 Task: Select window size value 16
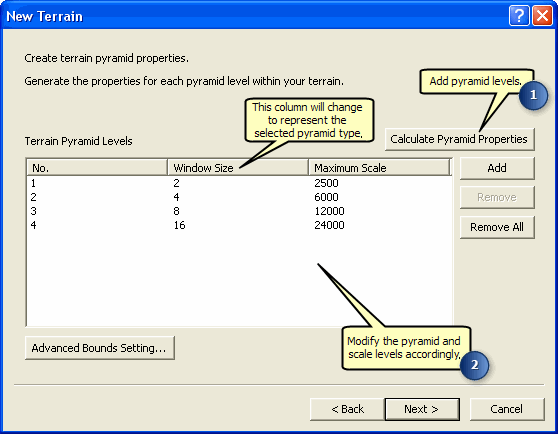coord(179,225)
